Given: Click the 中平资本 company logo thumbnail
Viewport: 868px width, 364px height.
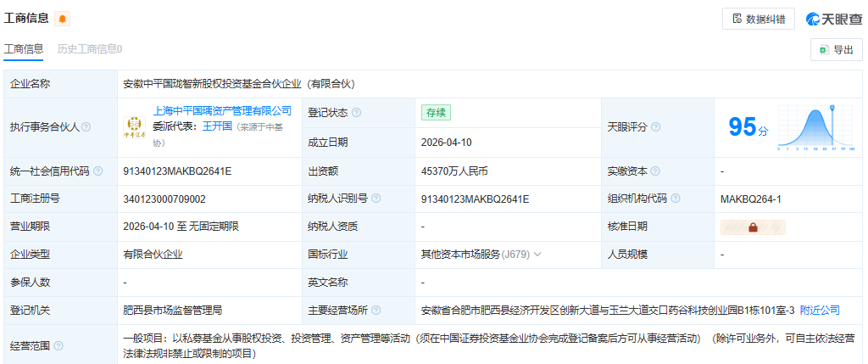Looking at the screenshot, I should tap(135, 127).
